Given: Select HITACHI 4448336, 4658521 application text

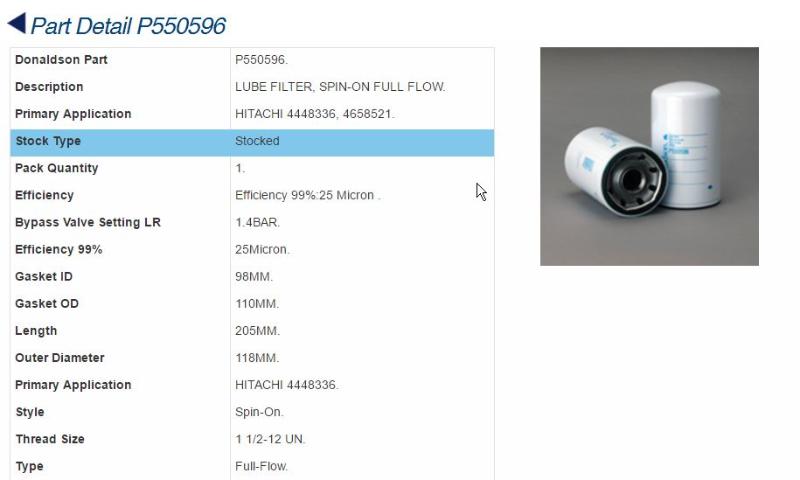Looking at the screenshot, I should click(314, 114).
